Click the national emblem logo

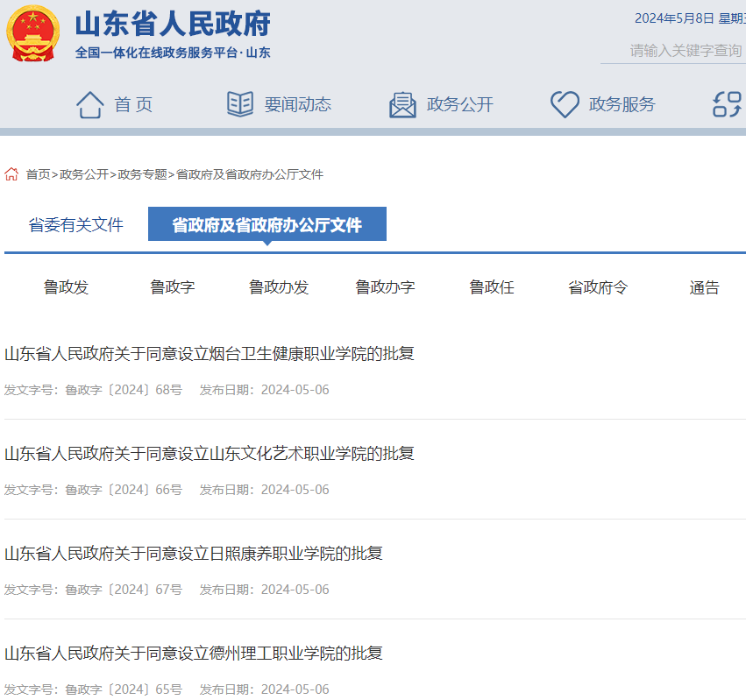click(33, 36)
